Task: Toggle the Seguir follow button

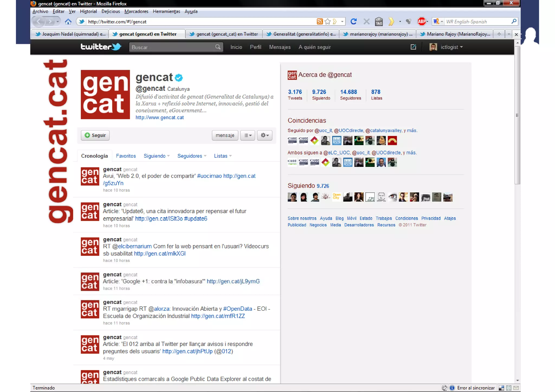Action: pyautogui.click(x=95, y=135)
